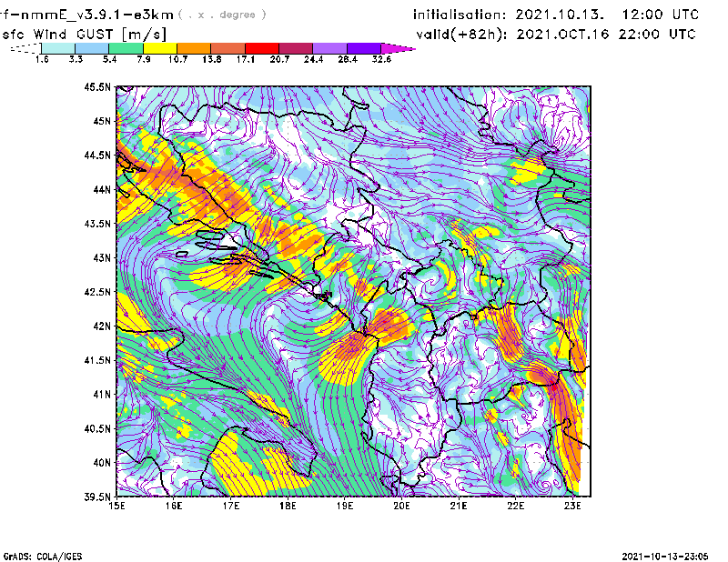Click the 44N latitude label

pyautogui.click(x=102, y=189)
